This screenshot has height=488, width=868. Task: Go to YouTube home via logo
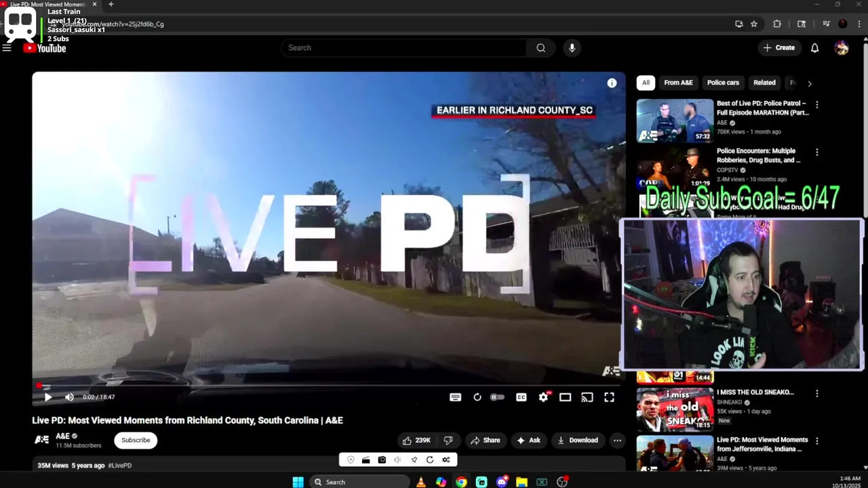click(45, 48)
